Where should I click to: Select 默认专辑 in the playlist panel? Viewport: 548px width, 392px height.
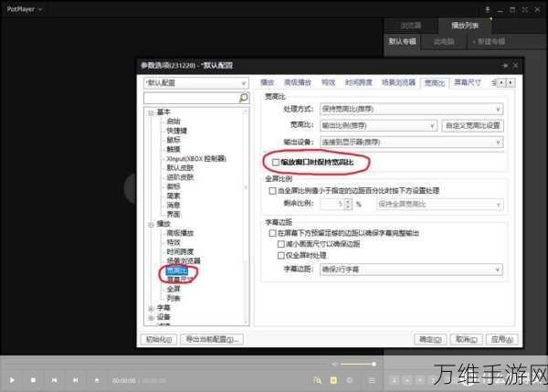tap(402, 42)
